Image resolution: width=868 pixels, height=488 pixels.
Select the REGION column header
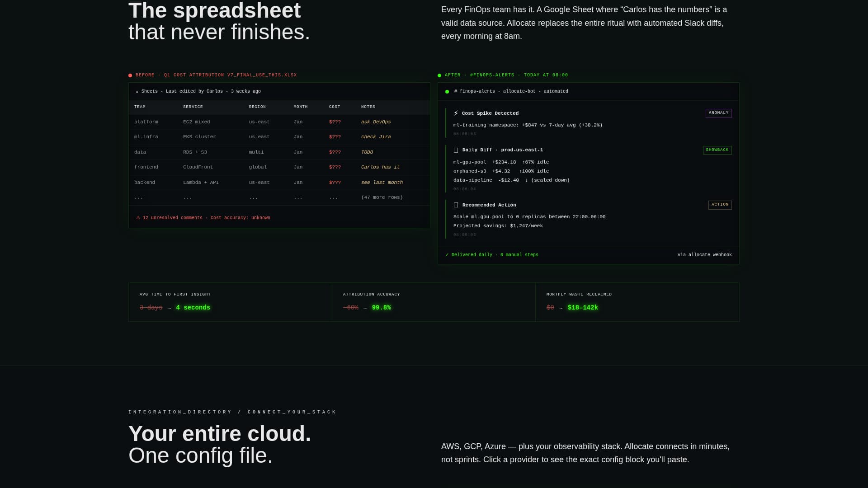(257, 107)
